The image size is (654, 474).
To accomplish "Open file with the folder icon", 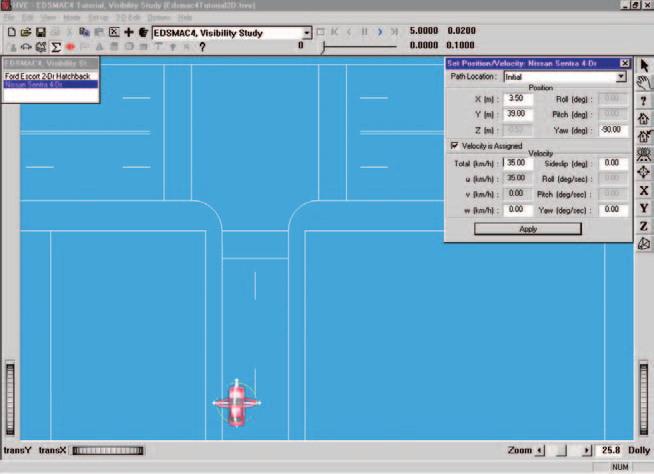I will coord(26,32).
